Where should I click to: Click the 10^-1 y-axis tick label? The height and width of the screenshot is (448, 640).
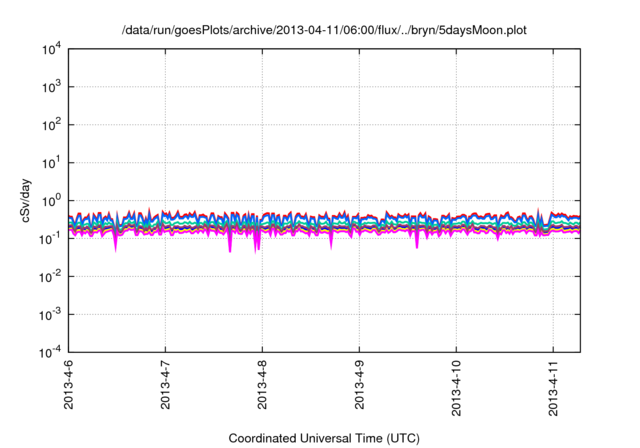coord(50,239)
